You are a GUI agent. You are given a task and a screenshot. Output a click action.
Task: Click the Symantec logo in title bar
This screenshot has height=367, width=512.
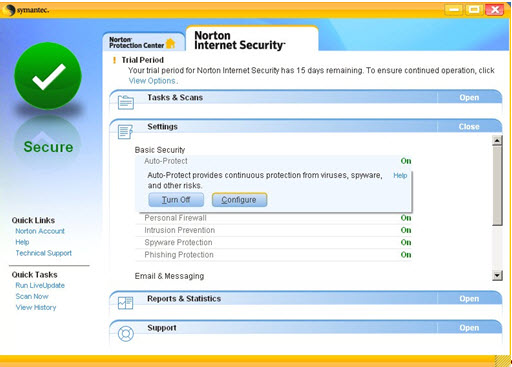click(26, 10)
